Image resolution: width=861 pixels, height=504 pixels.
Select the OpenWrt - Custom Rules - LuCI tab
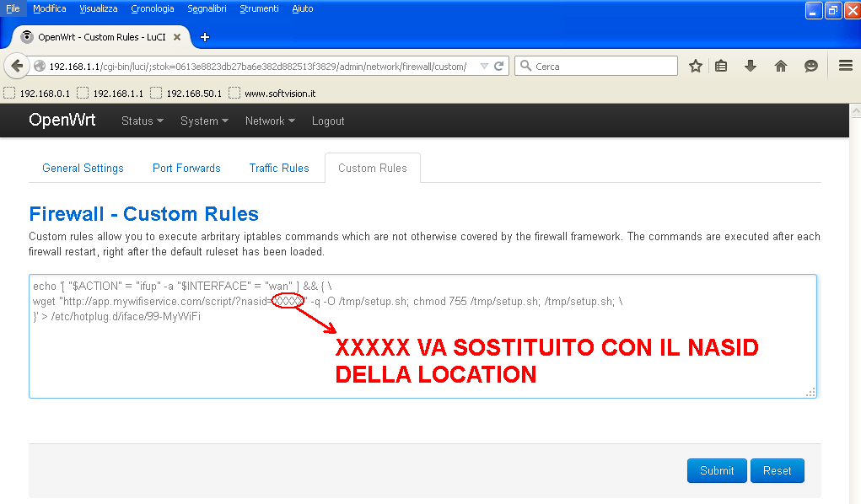point(101,37)
